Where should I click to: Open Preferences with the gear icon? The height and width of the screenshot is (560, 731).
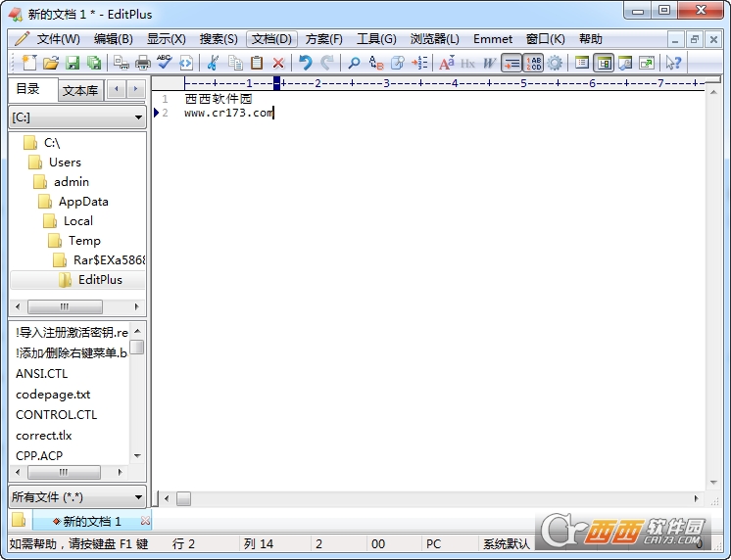(556, 63)
